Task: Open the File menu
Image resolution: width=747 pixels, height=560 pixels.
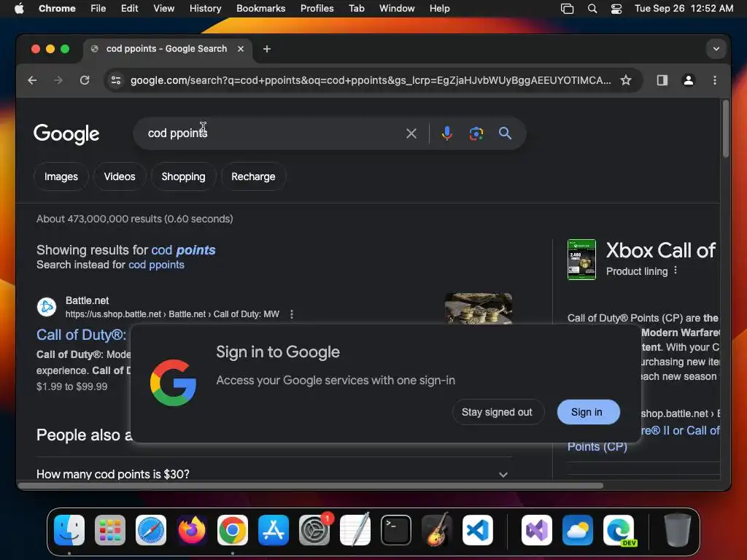Action: 98,9
